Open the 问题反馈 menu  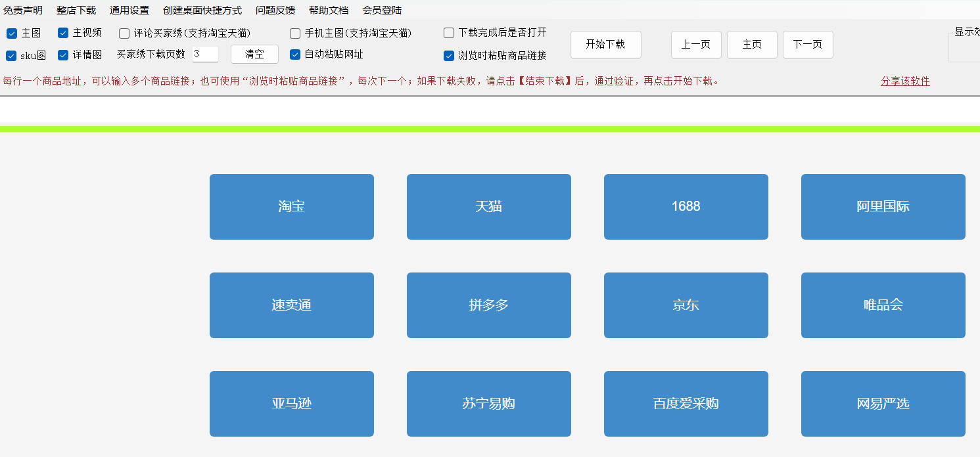click(275, 11)
